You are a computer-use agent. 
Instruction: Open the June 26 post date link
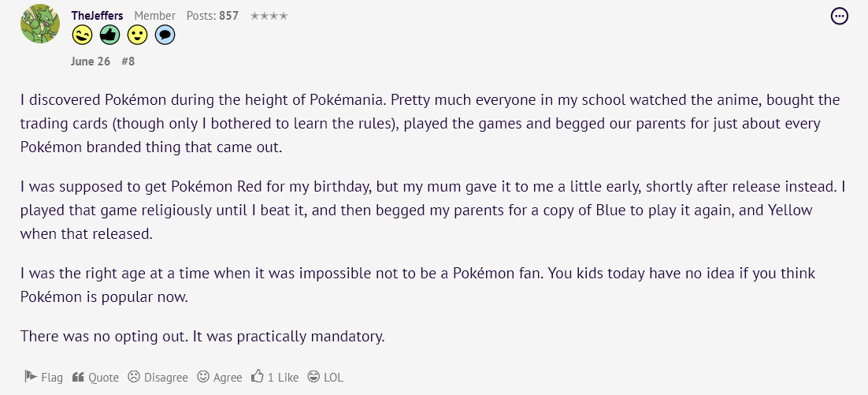click(x=91, y=61)
